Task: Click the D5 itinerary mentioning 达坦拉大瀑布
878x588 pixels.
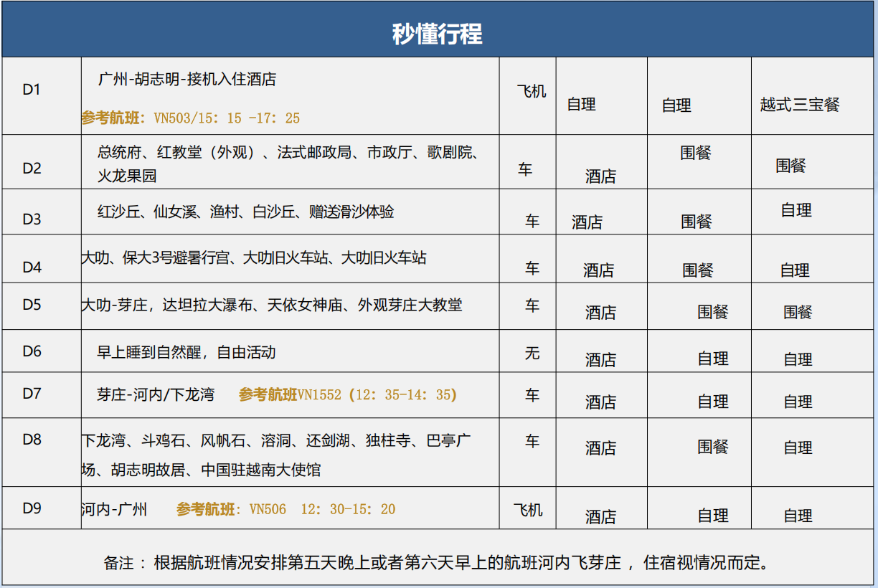Action: click(x=271, y=305)
